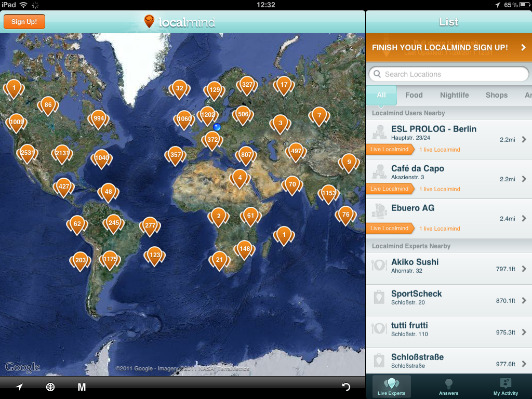Select the Nightlife category filter
532x399 pixels.
tap(454, 95)
